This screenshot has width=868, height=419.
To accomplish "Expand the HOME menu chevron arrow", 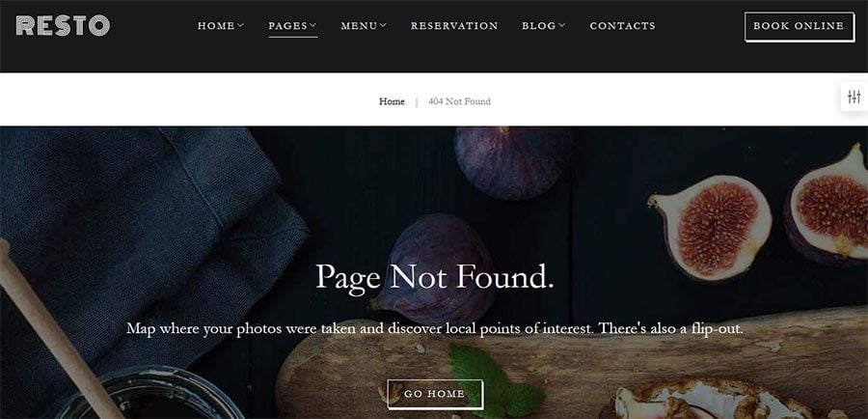I will [240, 25].
